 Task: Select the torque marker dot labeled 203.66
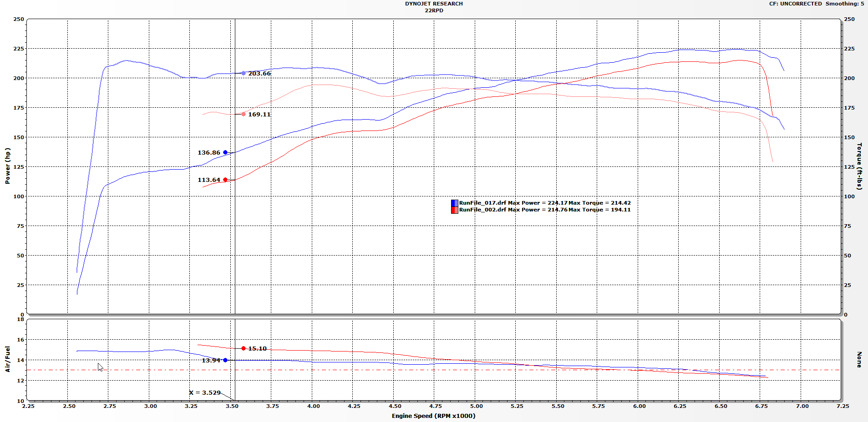[244, 73]
